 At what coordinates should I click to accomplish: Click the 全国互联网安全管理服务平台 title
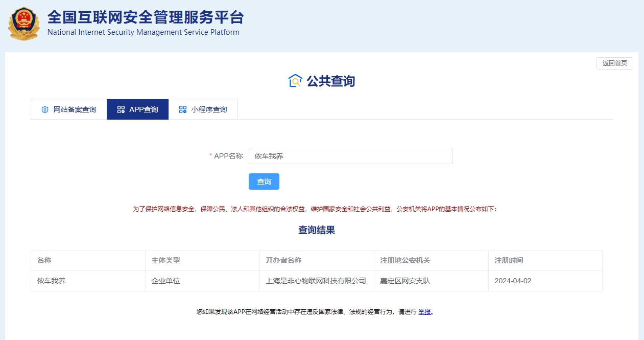[146, 17]
